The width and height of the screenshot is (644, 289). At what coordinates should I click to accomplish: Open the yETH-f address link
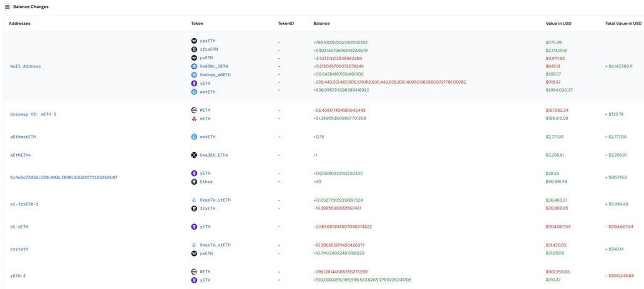coord(18,276)
